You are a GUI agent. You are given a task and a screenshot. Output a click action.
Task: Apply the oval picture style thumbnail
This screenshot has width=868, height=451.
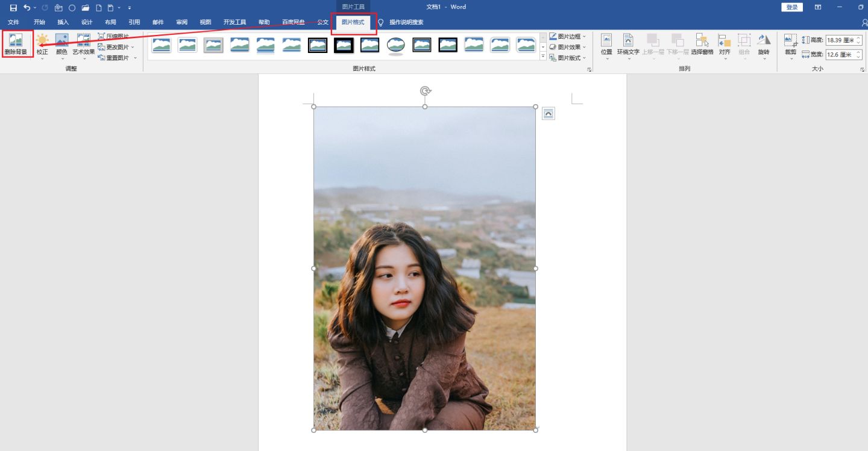click(x=395, y=45)
